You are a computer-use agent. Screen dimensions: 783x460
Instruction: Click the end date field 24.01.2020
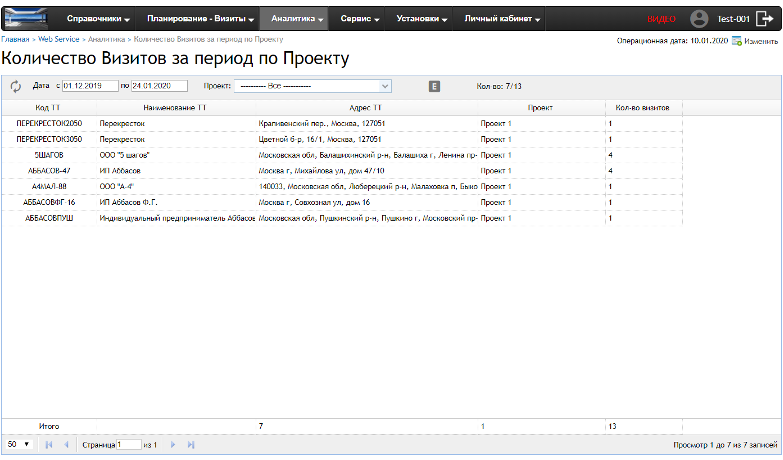click(159, 86)
